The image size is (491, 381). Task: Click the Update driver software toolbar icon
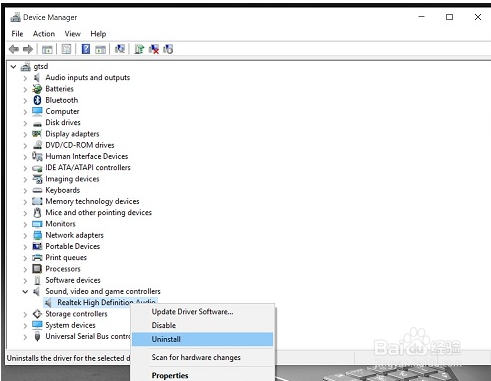pos(139,49)
